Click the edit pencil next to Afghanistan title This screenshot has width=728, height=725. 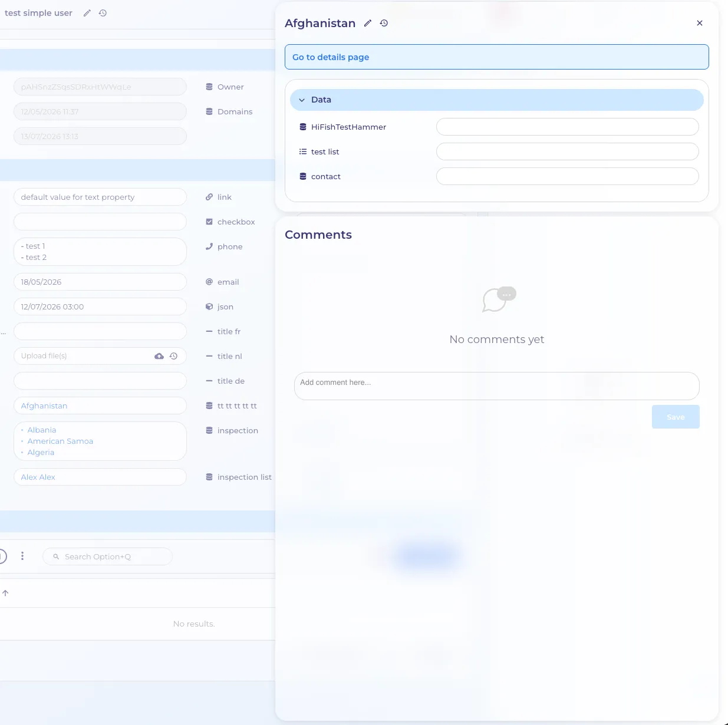[368, 23]
